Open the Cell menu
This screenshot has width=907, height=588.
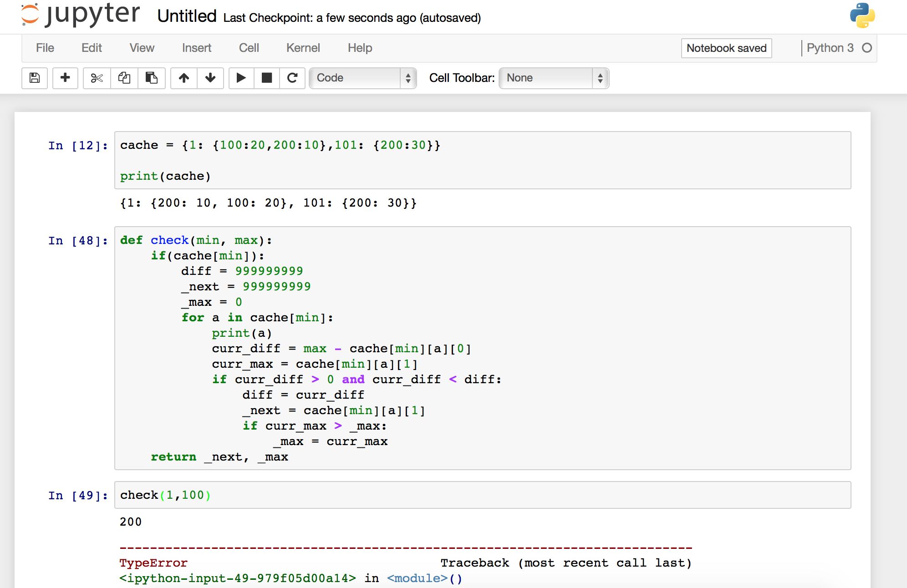pos(249,48)
